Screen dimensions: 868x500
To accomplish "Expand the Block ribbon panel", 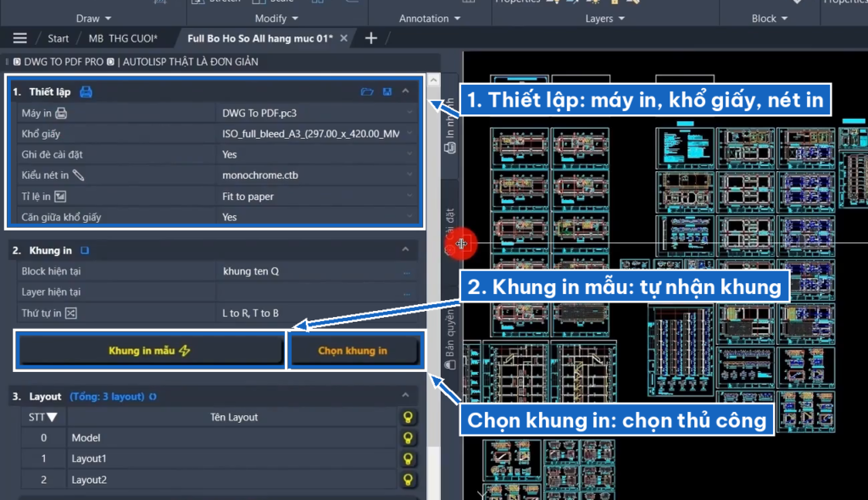I will (770, 19).
